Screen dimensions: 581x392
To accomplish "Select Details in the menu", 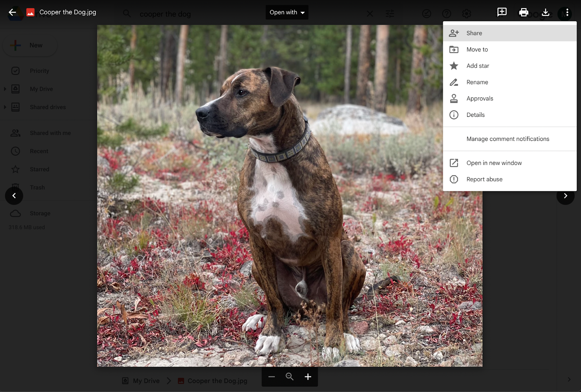I will [510, 115].
